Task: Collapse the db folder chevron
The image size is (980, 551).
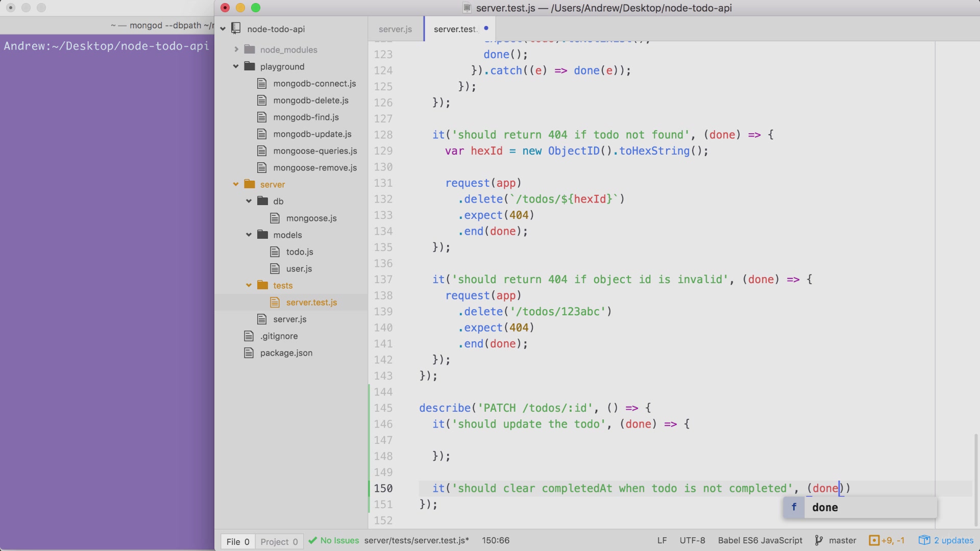Action: point(249,201)
